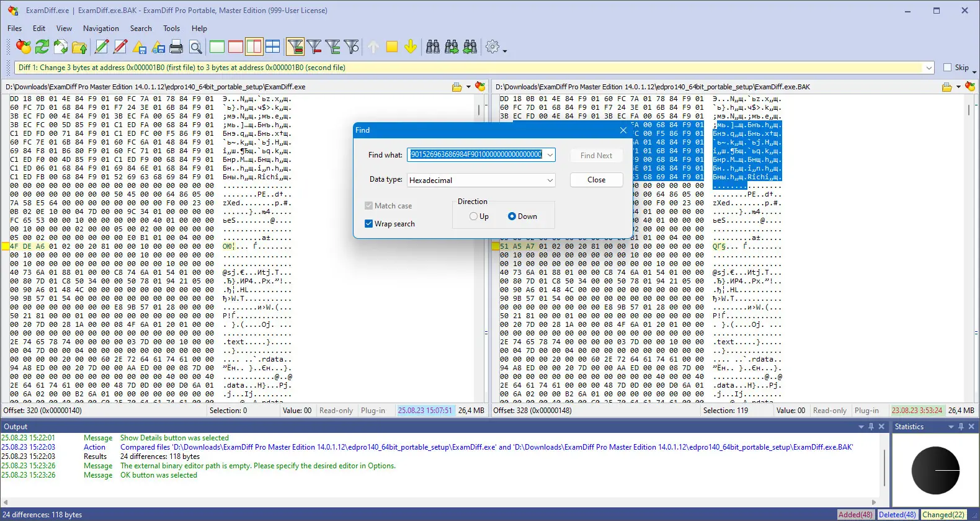Click the four-pane grid view icon

pyautogui.click(x=273, y=47)
